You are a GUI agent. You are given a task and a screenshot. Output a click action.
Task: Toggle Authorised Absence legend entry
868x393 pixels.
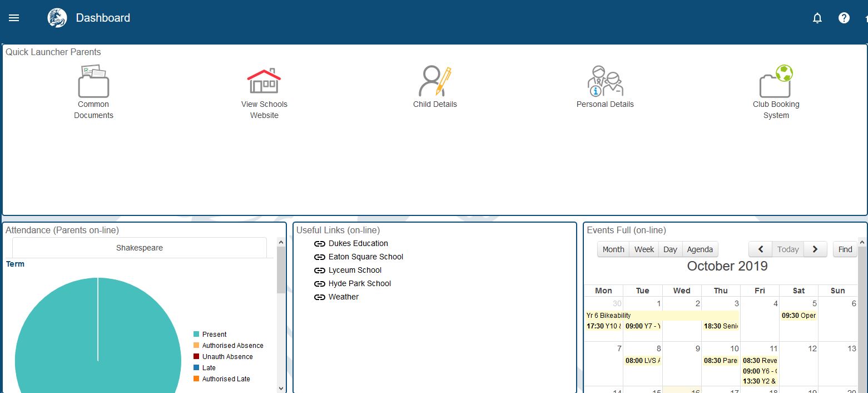[x=229, y=346]
